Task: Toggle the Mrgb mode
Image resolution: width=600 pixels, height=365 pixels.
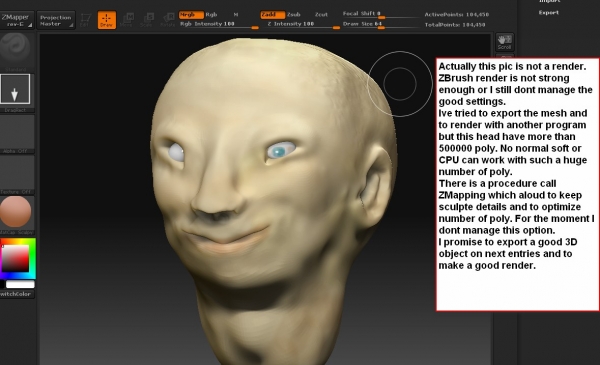Action: point(191,15)
